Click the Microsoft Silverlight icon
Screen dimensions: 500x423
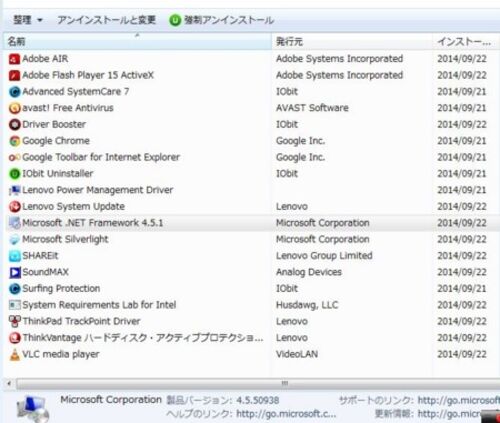pos(14,239)
